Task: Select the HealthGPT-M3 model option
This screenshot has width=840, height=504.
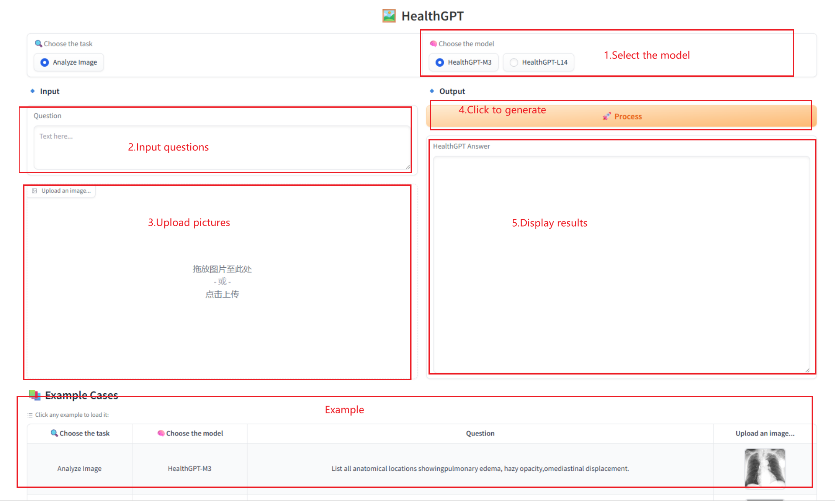Action: tap(440, 62)
